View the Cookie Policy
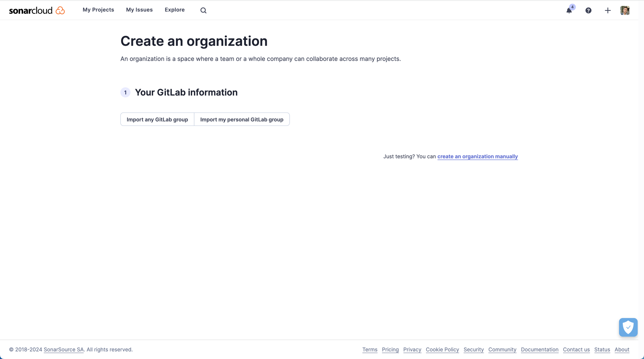Screen dimensions: 644x359 442,349
